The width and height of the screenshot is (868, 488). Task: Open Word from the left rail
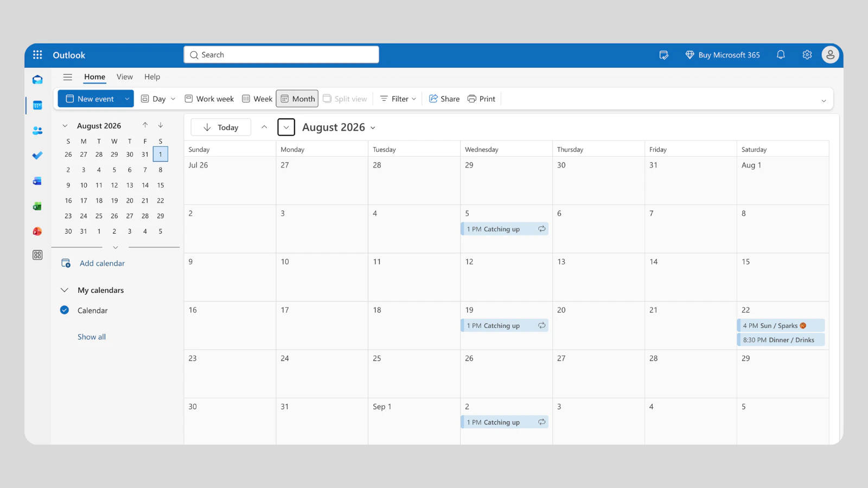click(x=37, y=181)
